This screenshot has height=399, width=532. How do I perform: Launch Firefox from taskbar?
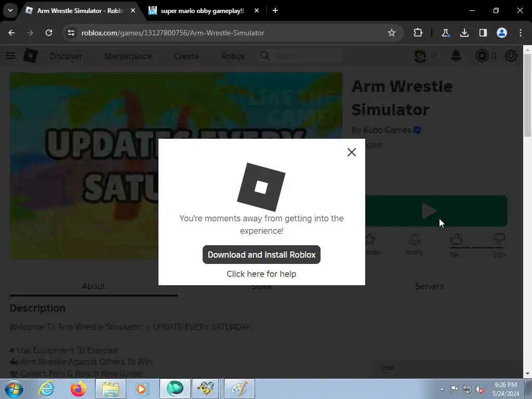78,389
